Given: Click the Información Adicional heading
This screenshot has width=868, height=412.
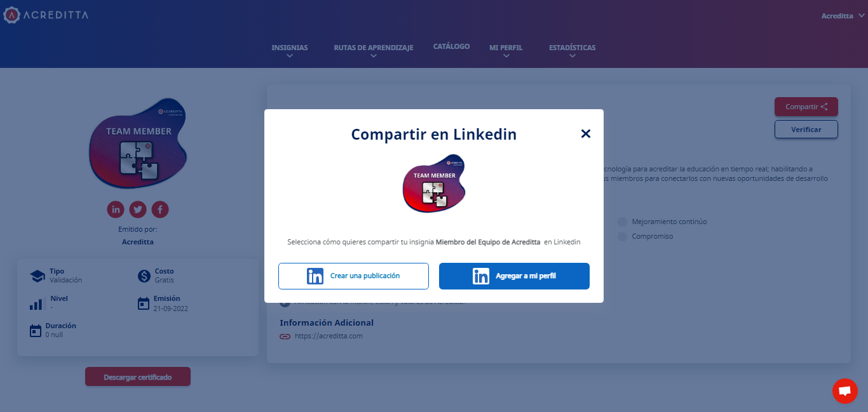Looking at the screenshot, I should 327,322.
